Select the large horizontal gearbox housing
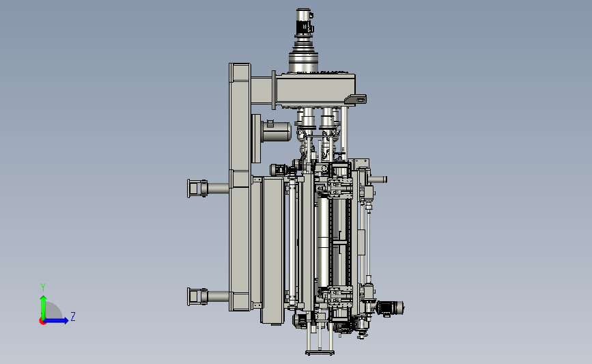Screen dimensions: 592x364 [315, 90]
